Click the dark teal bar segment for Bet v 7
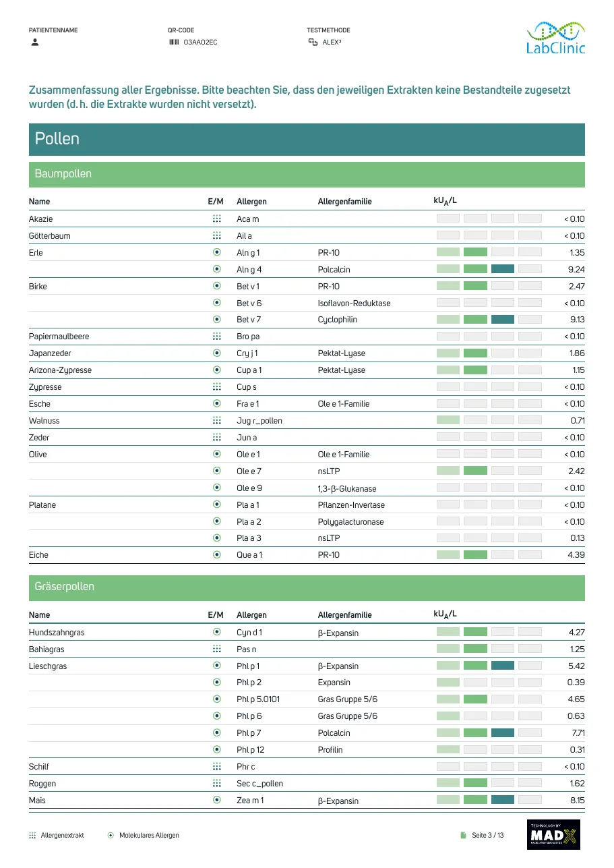 [503, 320]
